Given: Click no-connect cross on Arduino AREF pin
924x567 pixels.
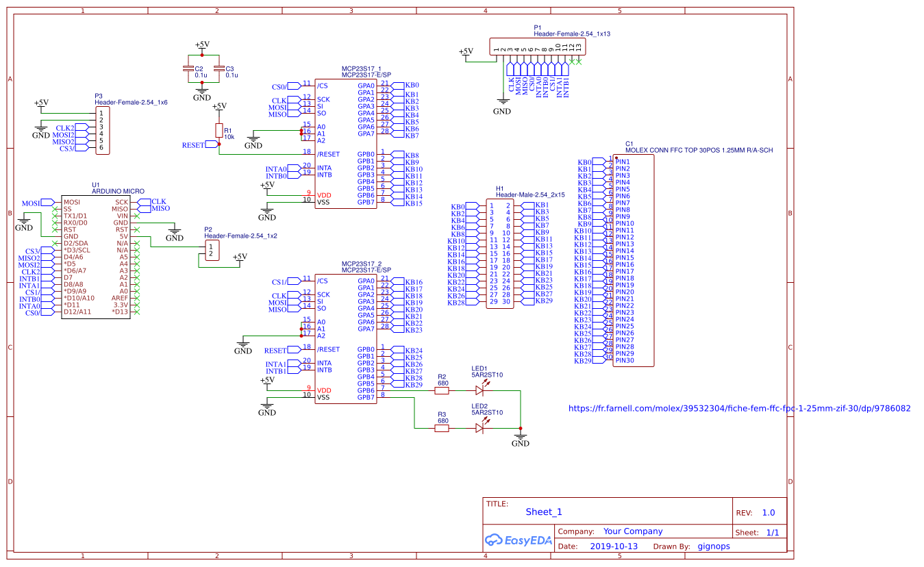Looking at the screenshot, I should 137,298.
